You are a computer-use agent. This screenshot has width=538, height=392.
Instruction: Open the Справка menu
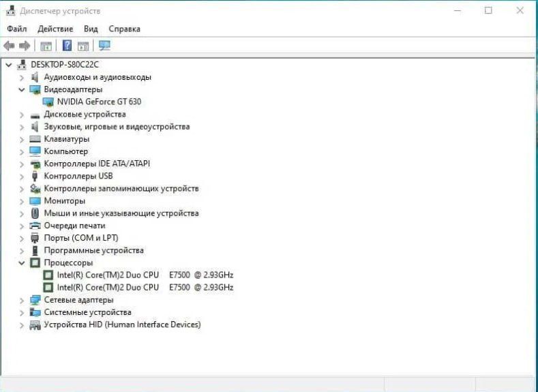click(124, 29)
